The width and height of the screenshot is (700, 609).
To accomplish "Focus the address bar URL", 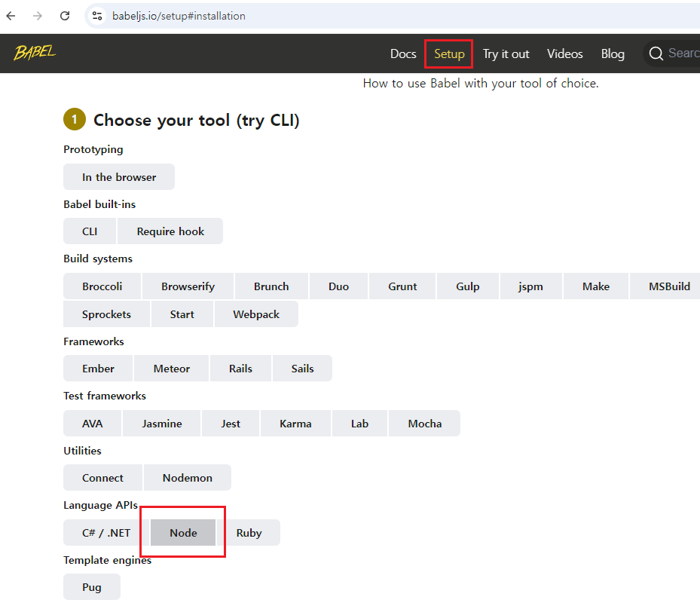I will pyautogui.click(x=179, y=16).
